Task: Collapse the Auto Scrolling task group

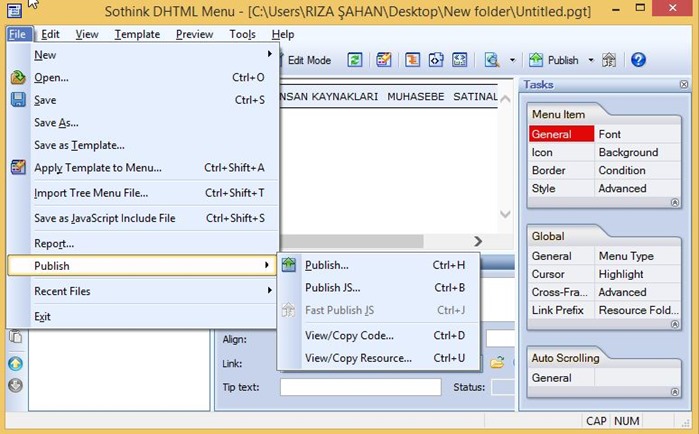Action: click(675, 392)
